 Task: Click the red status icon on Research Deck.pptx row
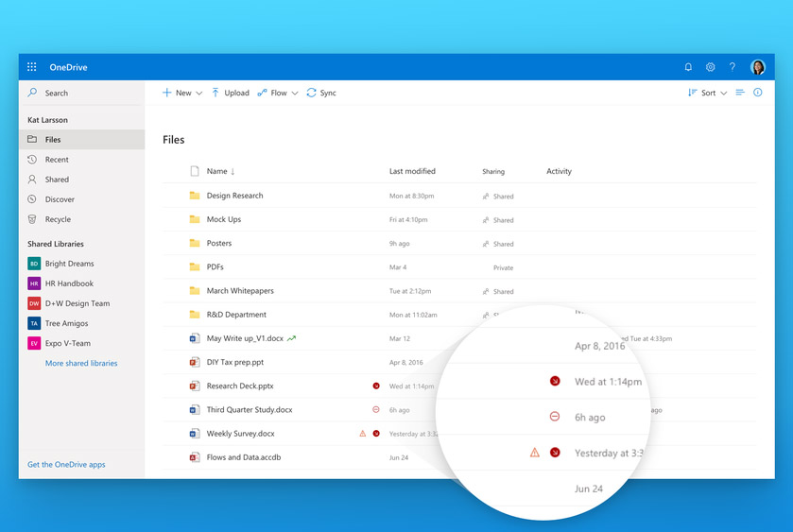pyautogui.click(x=376, y=386)
